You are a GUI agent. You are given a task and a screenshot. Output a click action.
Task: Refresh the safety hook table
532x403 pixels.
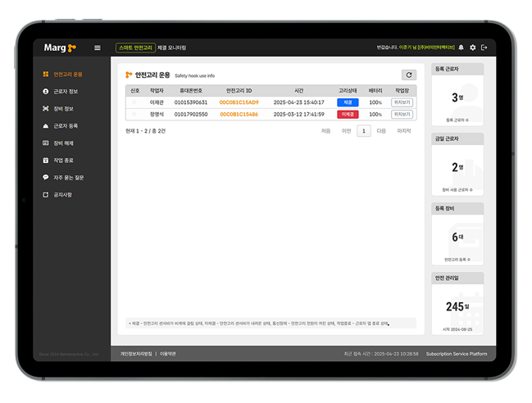408,75
